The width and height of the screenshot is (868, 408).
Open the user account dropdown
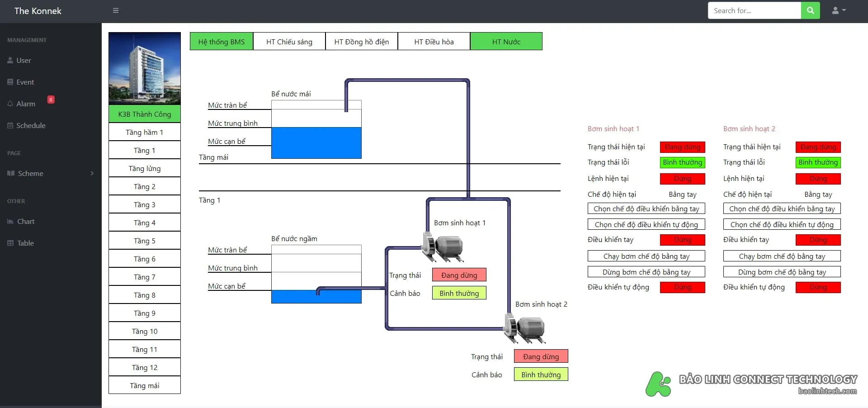click(x=839, y=10)
